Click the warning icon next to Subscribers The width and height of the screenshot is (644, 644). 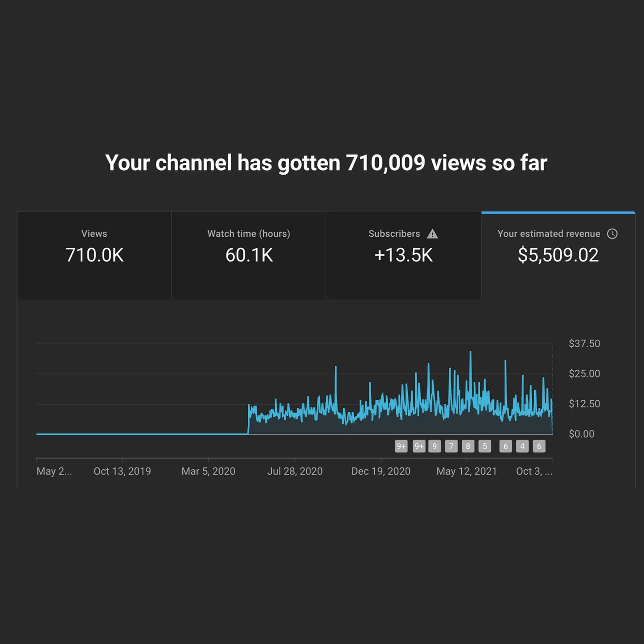(433, 234)
